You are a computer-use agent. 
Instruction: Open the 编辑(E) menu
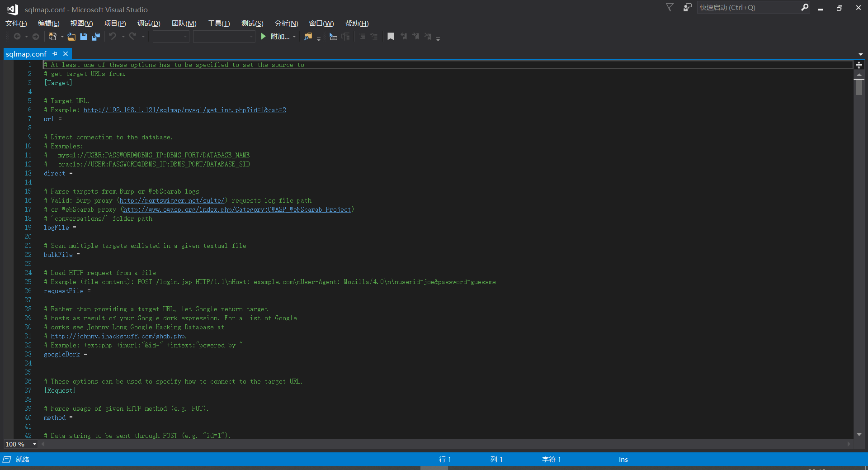click(x=49, y=24)
